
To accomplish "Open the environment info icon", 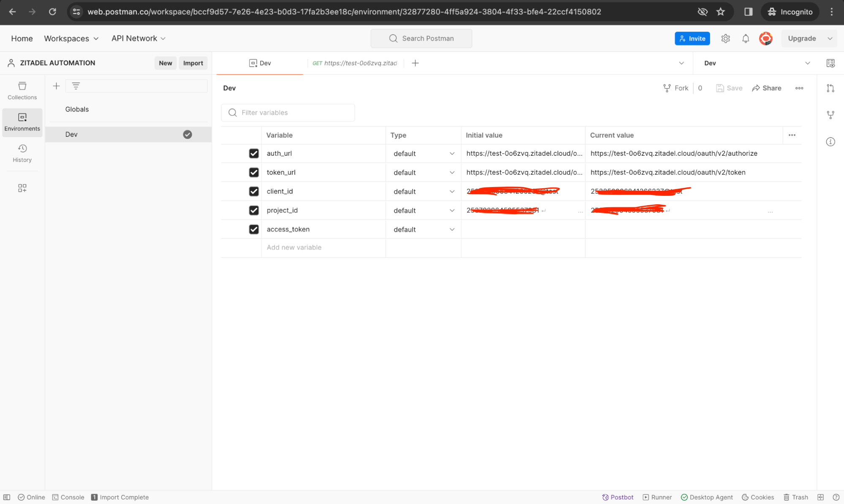I will [830, 142].
